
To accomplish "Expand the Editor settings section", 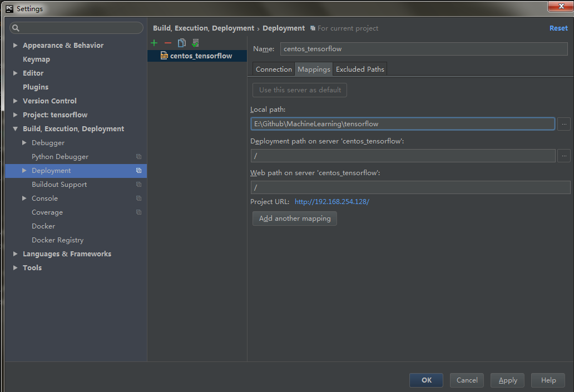I will point(16,73).
